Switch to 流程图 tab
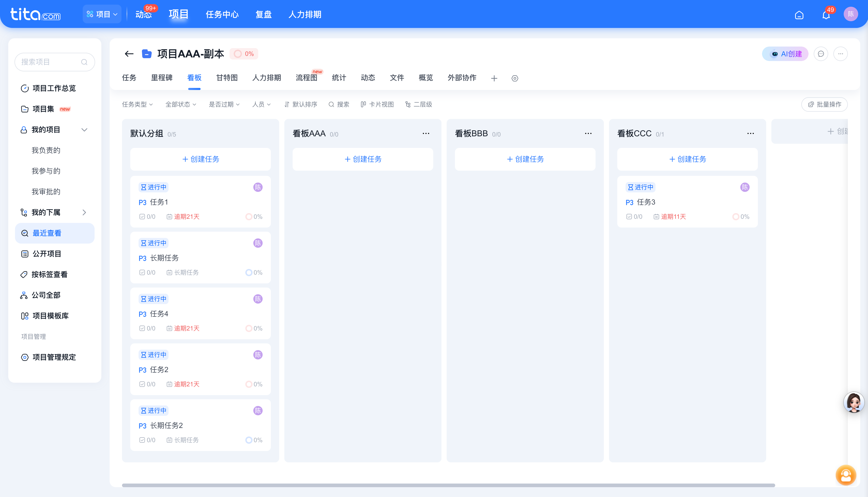Screen dimensions: 868x497 (x=306, y=78)
